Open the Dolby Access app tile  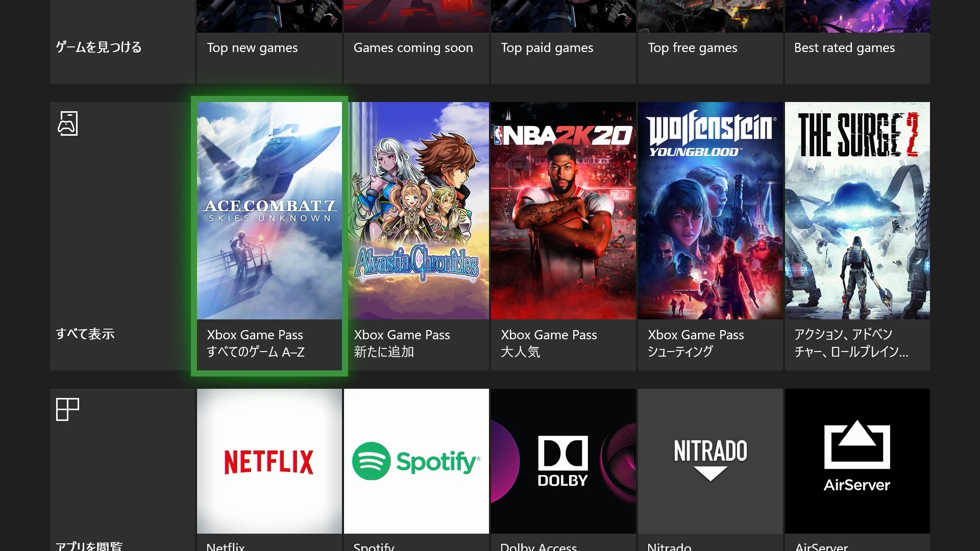click(x=563, y=461)
